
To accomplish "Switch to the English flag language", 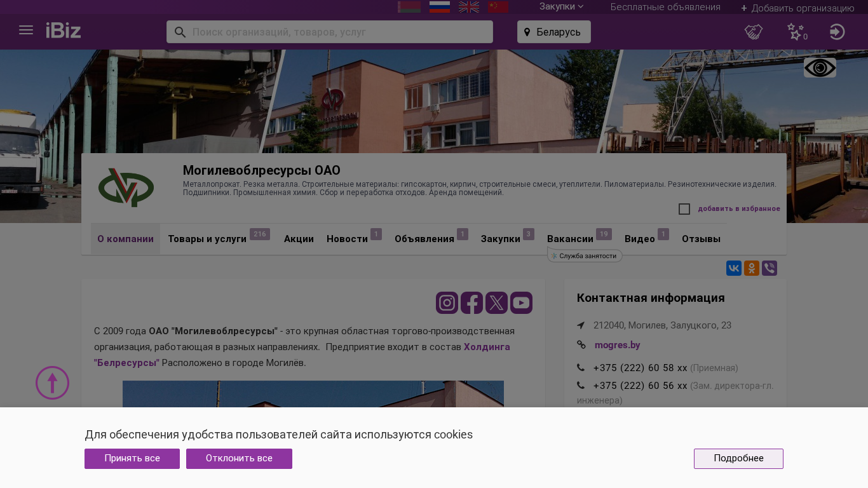I will pos(469,7).
